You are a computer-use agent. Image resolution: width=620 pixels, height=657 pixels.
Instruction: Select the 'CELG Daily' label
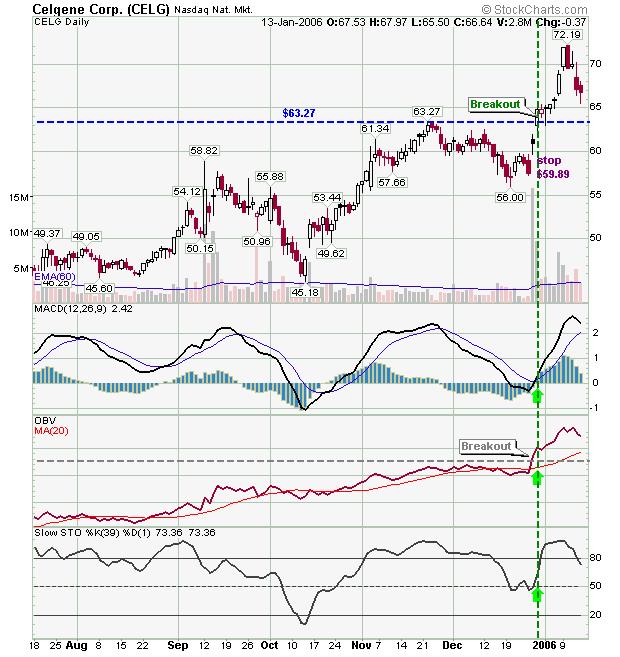point(62,22)
